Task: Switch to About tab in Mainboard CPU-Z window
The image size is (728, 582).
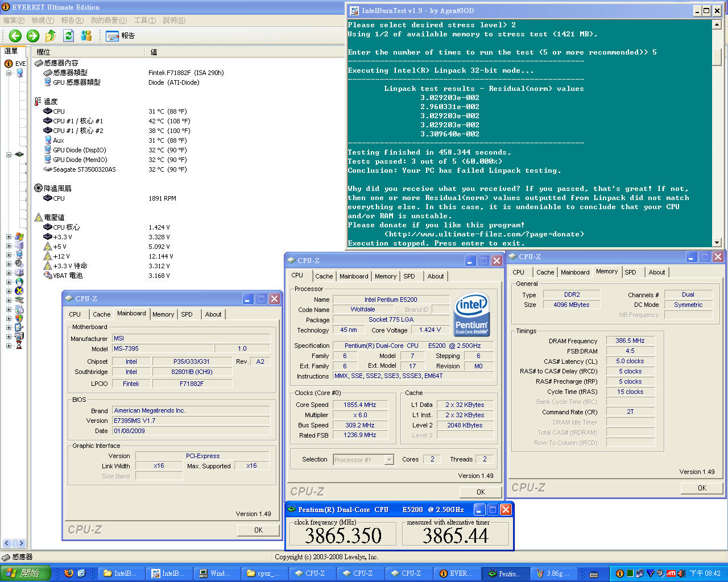Action: [x=213, y=314]
